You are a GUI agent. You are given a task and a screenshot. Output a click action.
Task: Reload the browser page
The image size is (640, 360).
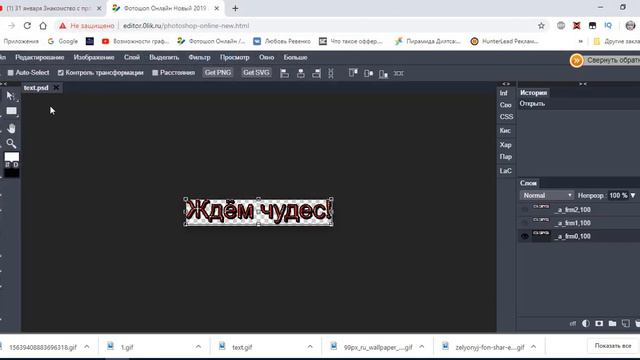point(27,25)
